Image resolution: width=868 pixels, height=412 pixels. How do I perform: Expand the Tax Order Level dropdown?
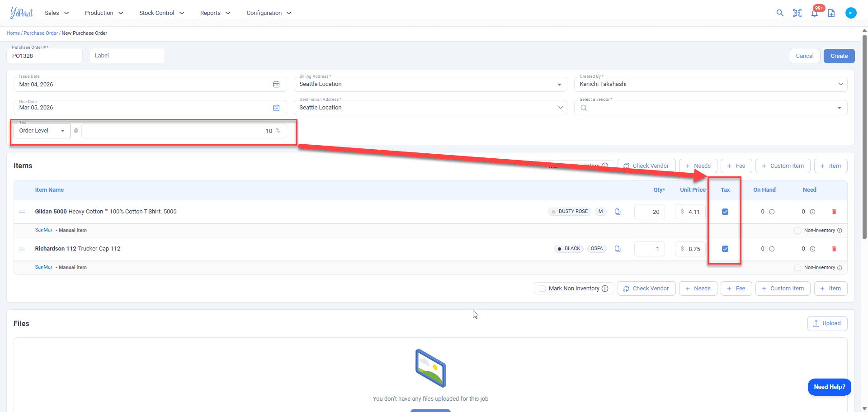pos(42,131)
